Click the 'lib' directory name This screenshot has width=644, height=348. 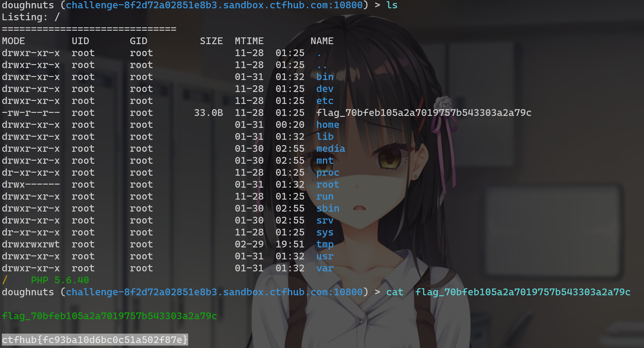[325, 137]
